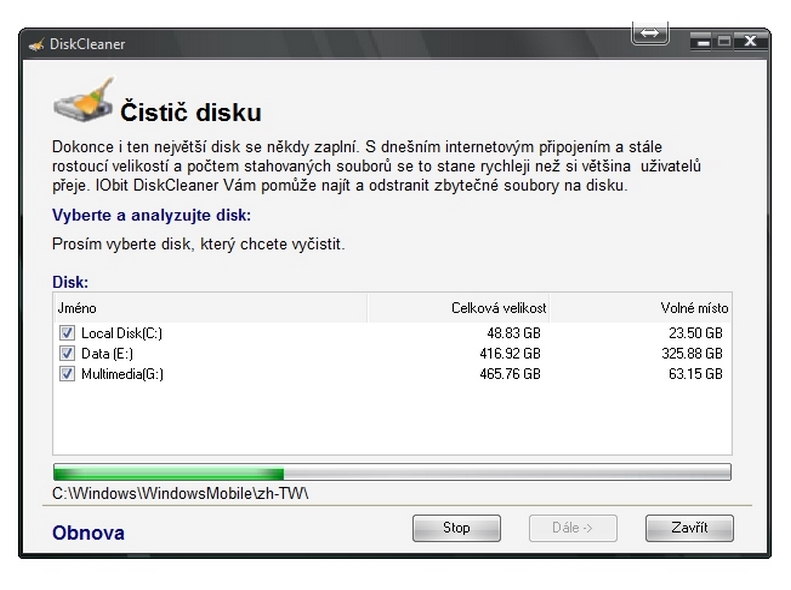The width and height of the screenshot is (791, 590).
Task: Click the Zavřít button
Action: click(x=689, y=528)
